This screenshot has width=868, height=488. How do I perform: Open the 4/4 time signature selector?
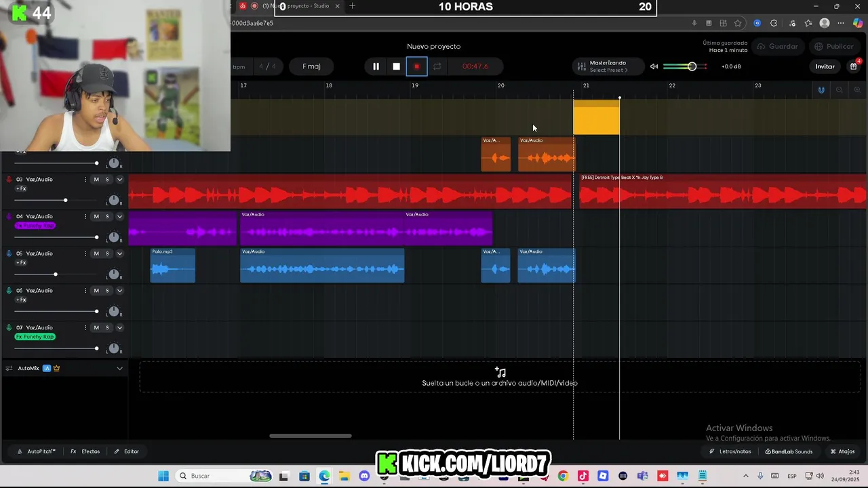point(267,66)
